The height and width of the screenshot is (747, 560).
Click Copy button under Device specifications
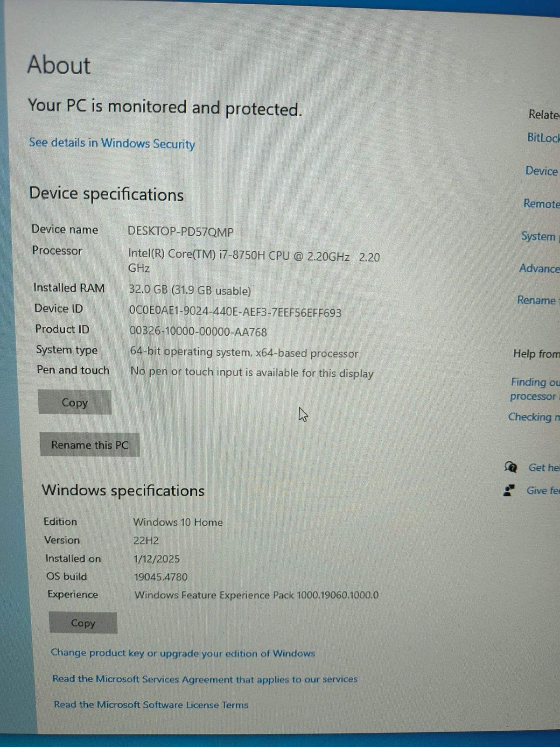[x=75, y=402]
